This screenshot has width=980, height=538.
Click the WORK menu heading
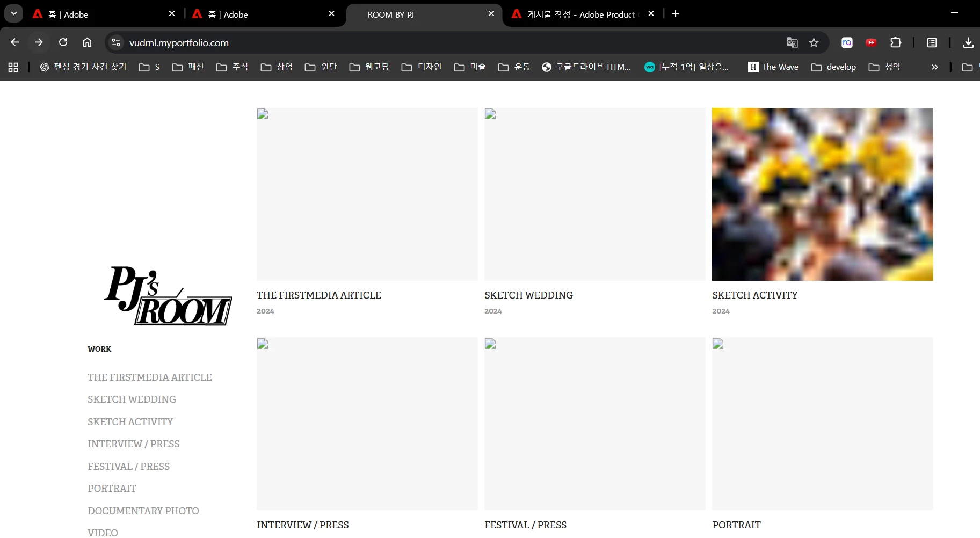[x=99, y=349]
